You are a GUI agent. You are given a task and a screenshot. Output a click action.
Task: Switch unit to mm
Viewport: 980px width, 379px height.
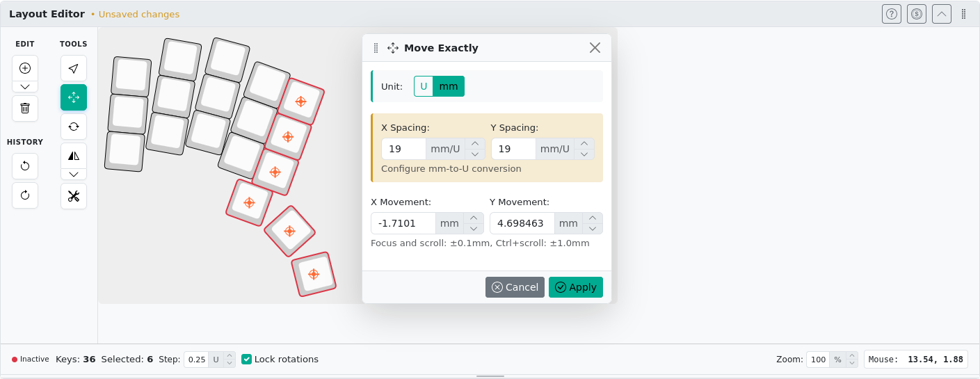pyautogui.click(x=449, y=86)
